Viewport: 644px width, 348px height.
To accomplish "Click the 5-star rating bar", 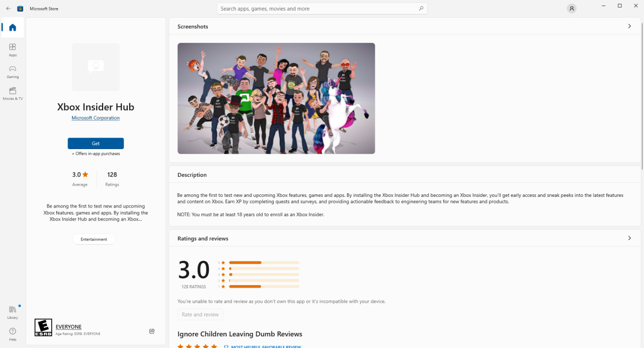I will 264,262.
